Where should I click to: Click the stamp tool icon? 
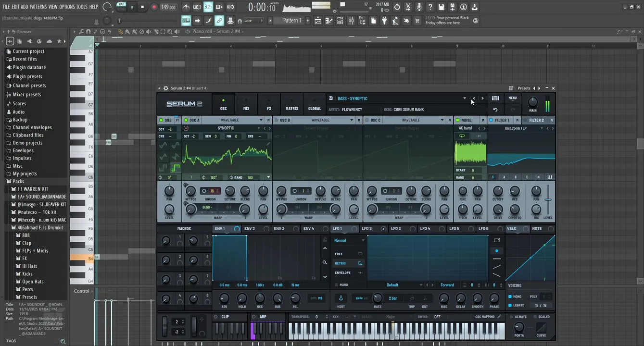pyautogui.click(x=230, y=21)
